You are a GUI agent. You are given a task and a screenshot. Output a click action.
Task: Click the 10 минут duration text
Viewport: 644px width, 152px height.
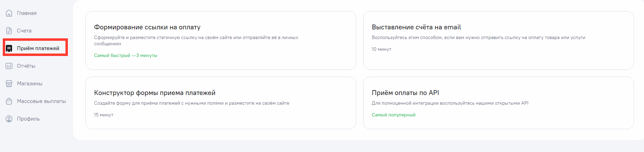pyautogui.click(x=381, y=49)
